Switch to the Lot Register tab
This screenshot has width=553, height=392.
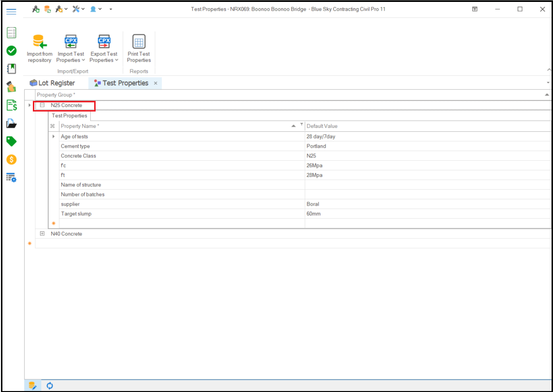click(x=52, y=83)
